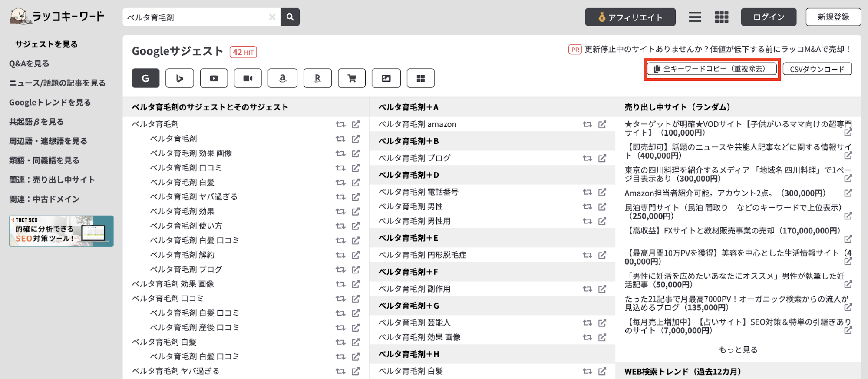The height and width of the screenshot is (379, 868).
Task: Click the 新規登録 button
Action: [833, 17]
